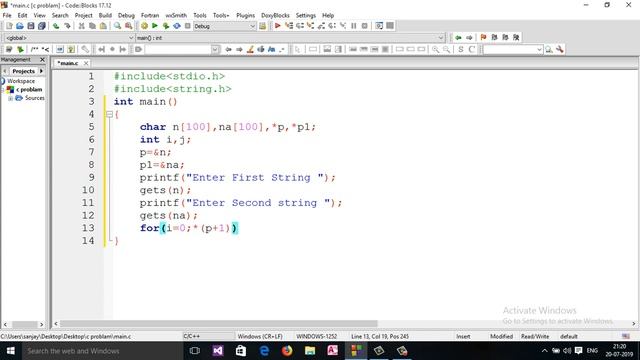Select the Projects tab in Management

[24, 71]
